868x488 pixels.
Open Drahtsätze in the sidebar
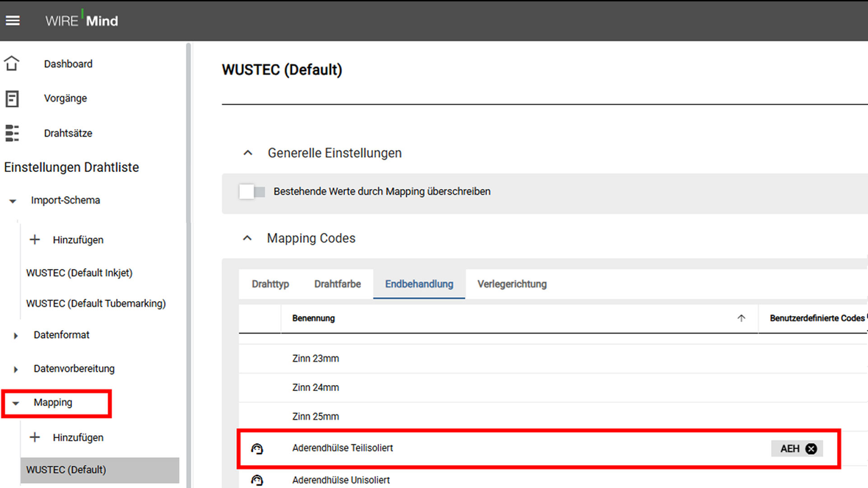pyautogui.click(x=68, y=133)
